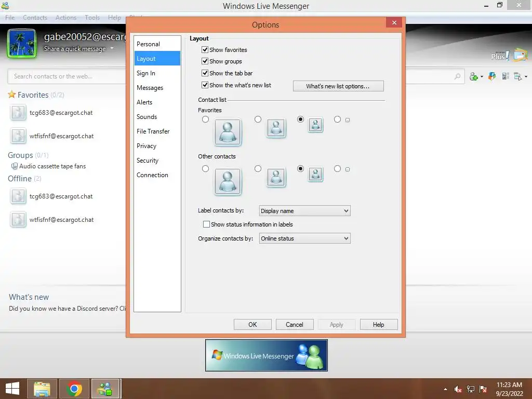Launch Google Chrome from taskbar
532x399 pixels.
point(74,389)
